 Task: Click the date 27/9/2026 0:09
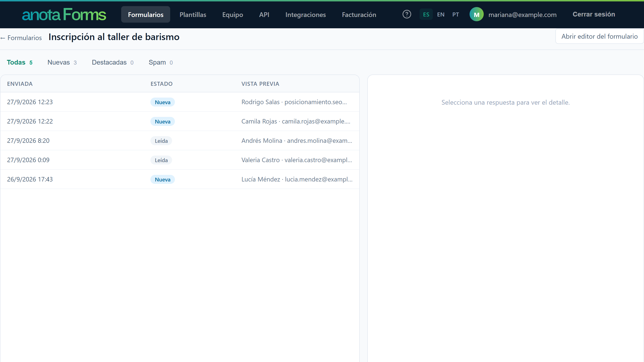(x=28, y=160)
